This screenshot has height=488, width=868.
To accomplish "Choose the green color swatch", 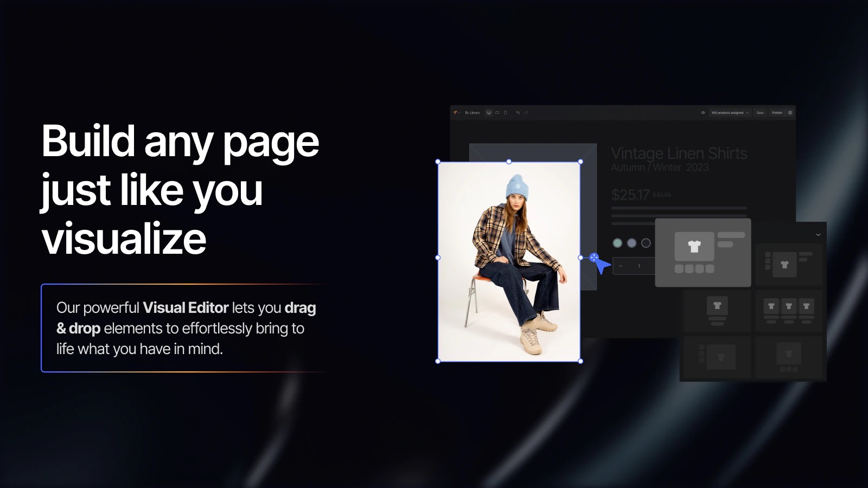I will tap(617, 243).
